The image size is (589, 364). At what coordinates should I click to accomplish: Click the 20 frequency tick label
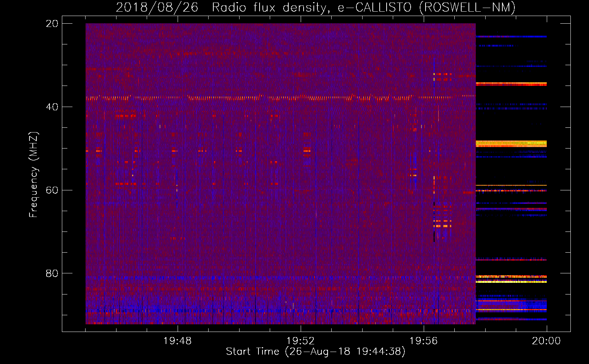point(52,24)
